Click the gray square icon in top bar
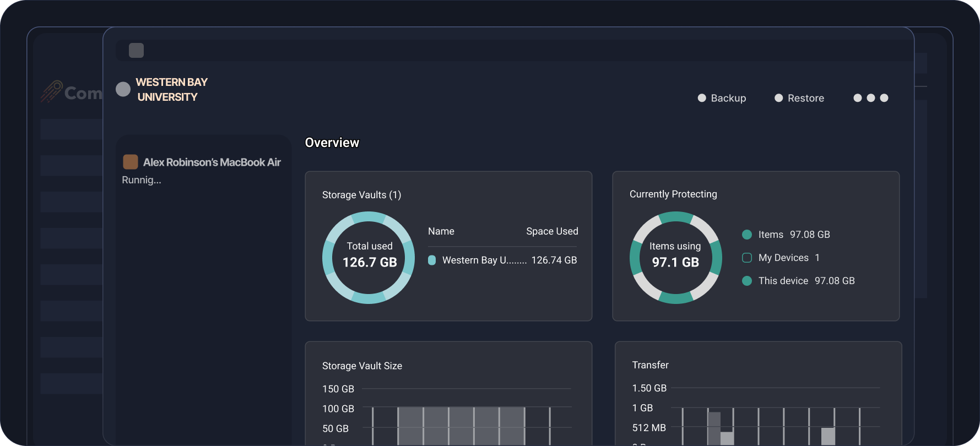This screenshot has height=446, width=980. [136, 51]
